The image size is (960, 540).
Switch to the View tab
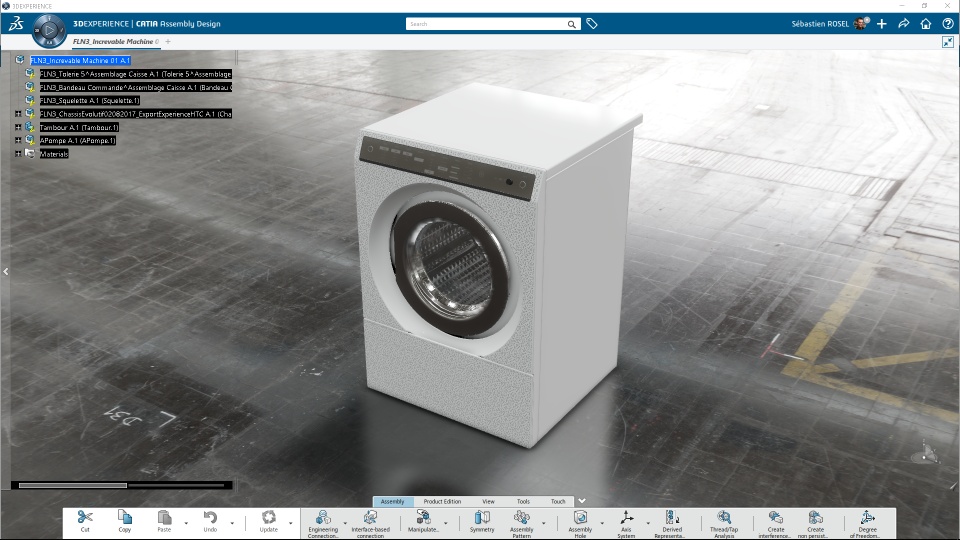click(488, 501)
